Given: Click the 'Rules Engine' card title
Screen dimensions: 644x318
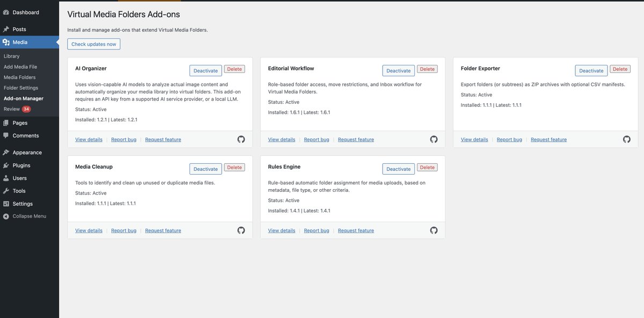Looking at the screenshot, I should pyautogui.click(x=284, y=167).
